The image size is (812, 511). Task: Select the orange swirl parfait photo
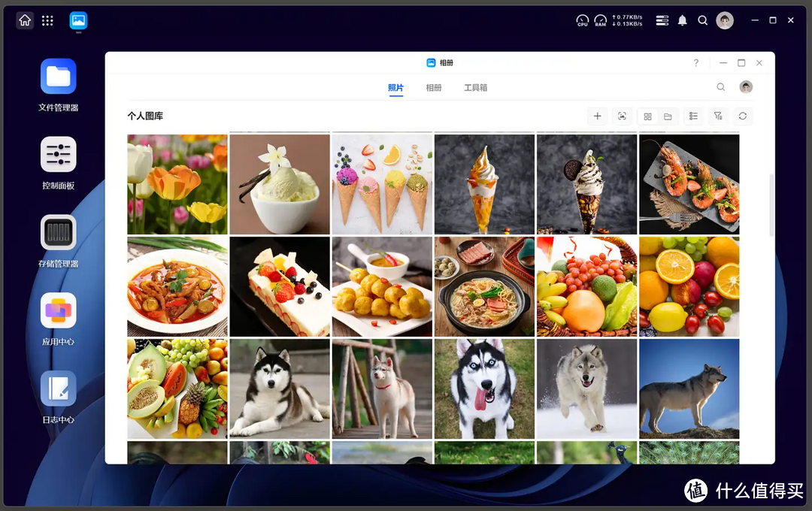pyautogui.click(x=484, y=184)
